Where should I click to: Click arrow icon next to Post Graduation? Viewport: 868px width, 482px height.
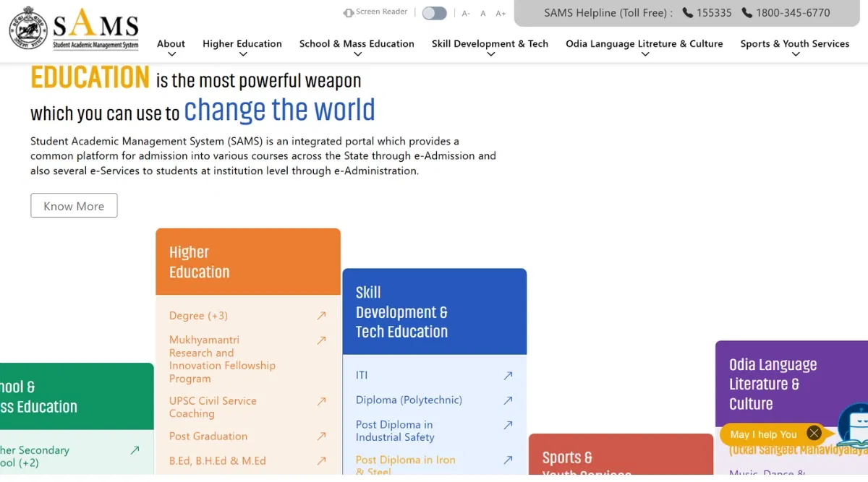tap(321, 436)
